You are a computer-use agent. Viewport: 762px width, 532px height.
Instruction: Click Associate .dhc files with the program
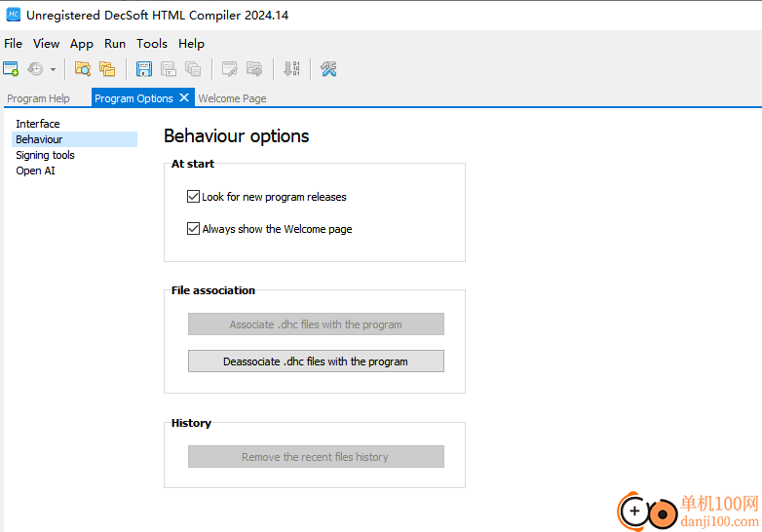point(316,324)
